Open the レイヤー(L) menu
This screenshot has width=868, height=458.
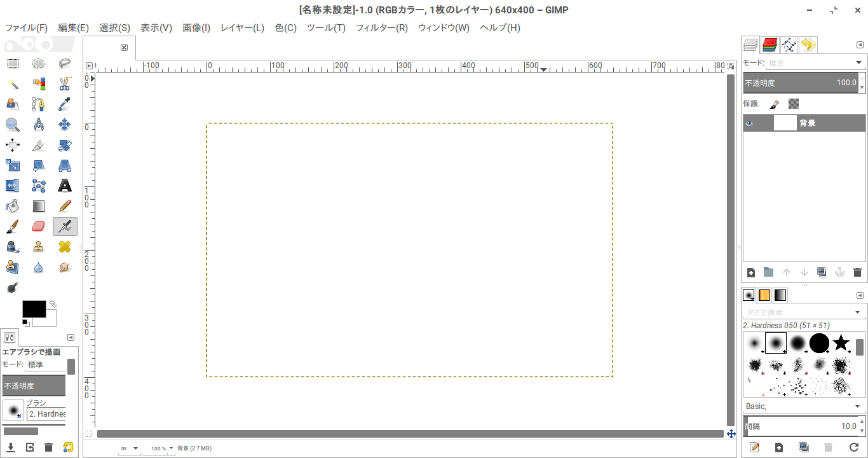coord(242,28)
